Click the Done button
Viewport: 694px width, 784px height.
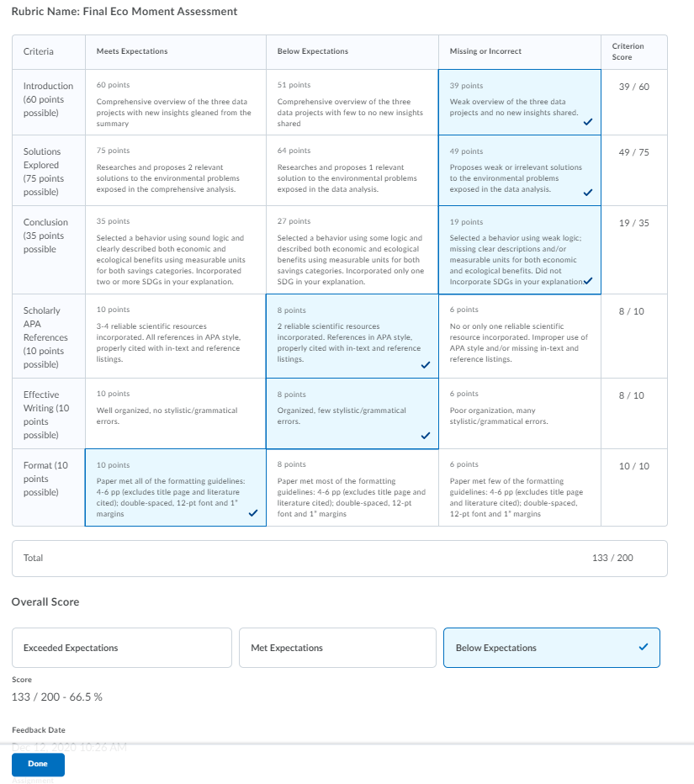(38, 764)
